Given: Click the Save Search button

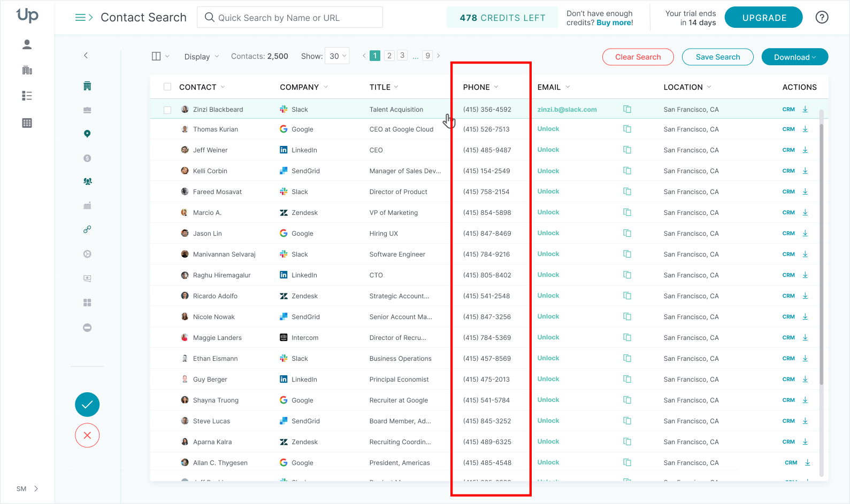Looking at the screenshot, I should pos(718,57).
